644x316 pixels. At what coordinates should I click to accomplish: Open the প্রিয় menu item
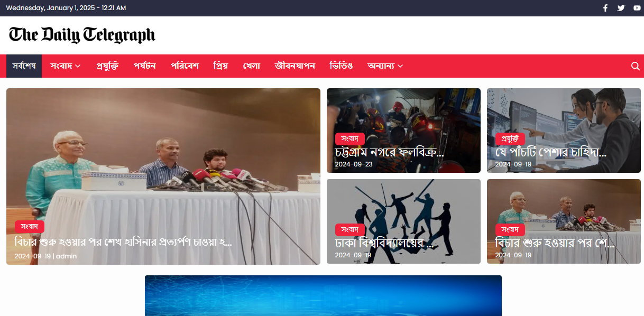coord(220,66)
